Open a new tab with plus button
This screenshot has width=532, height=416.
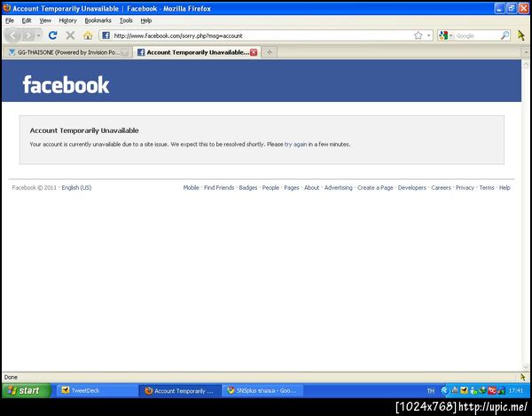pyautogui.click(x=270, y=52)
